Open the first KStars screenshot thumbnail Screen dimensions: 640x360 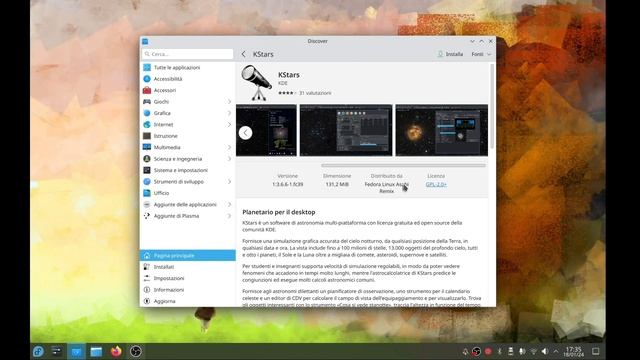(x=266, y=130)
